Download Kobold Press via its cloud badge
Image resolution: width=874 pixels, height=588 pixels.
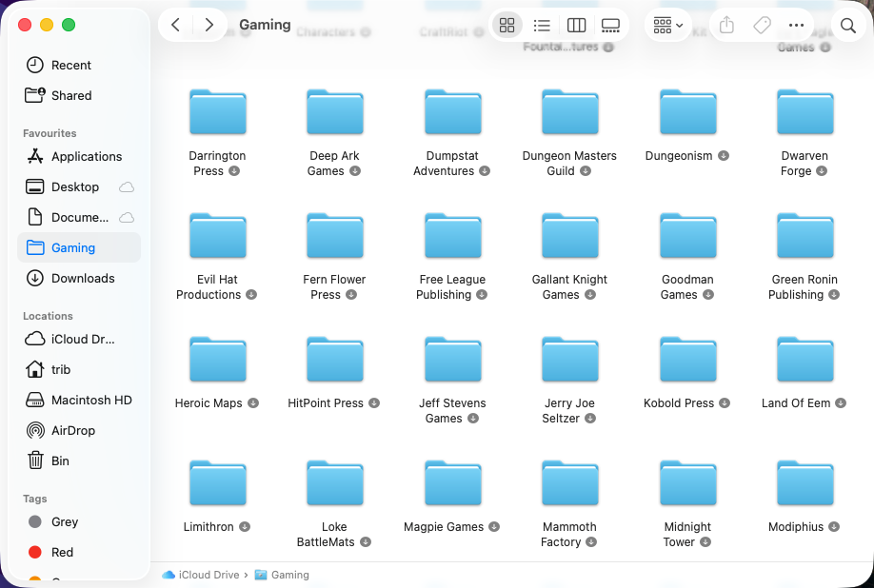(725, 403)
